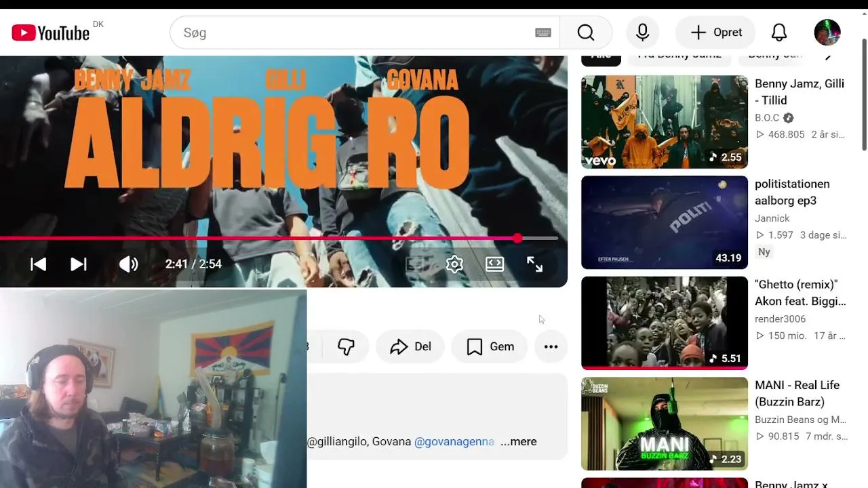
Task: Expand the description with ...mere
Action: (x=518, y=441)
